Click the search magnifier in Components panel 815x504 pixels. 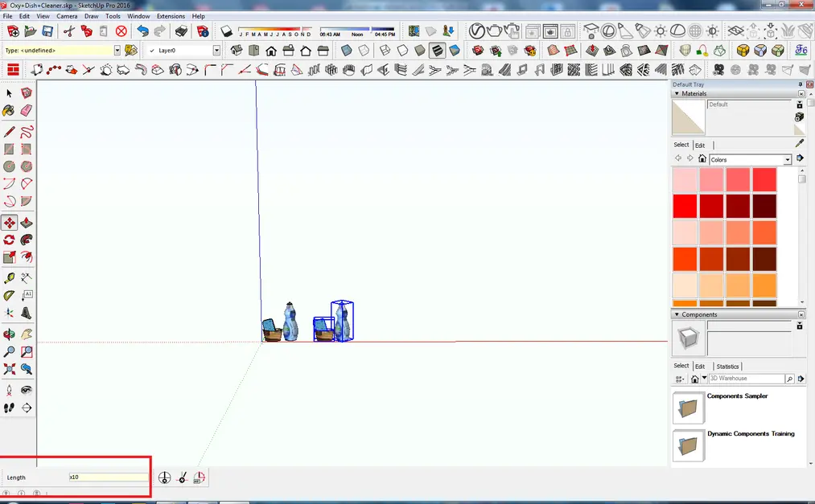789,379
